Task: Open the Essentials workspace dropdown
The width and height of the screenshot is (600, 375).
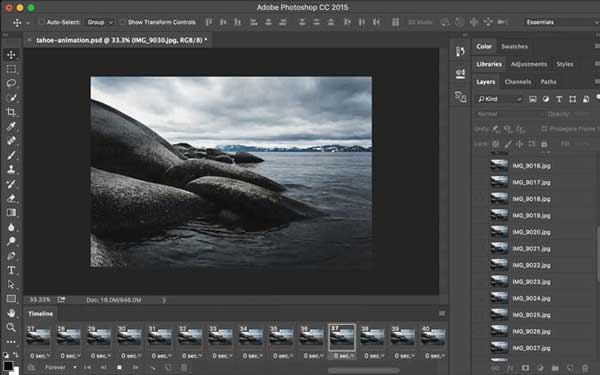Action: 561,22
